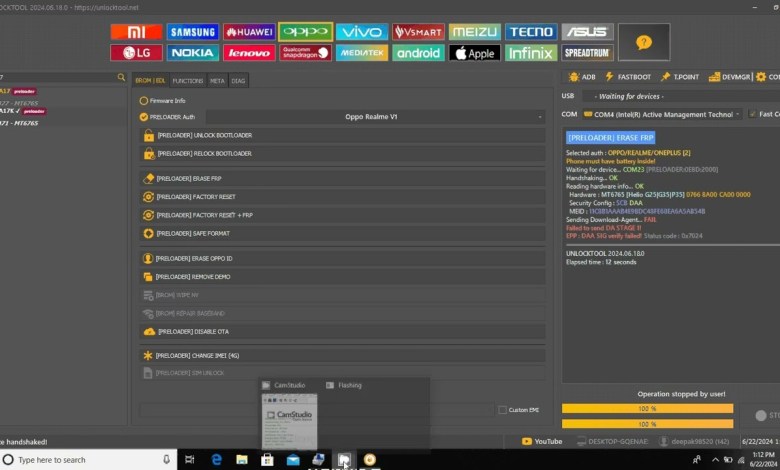This screenshot has width=780, height=470.
Task: Click the custom EMI path field
Action: click(316, 410)
